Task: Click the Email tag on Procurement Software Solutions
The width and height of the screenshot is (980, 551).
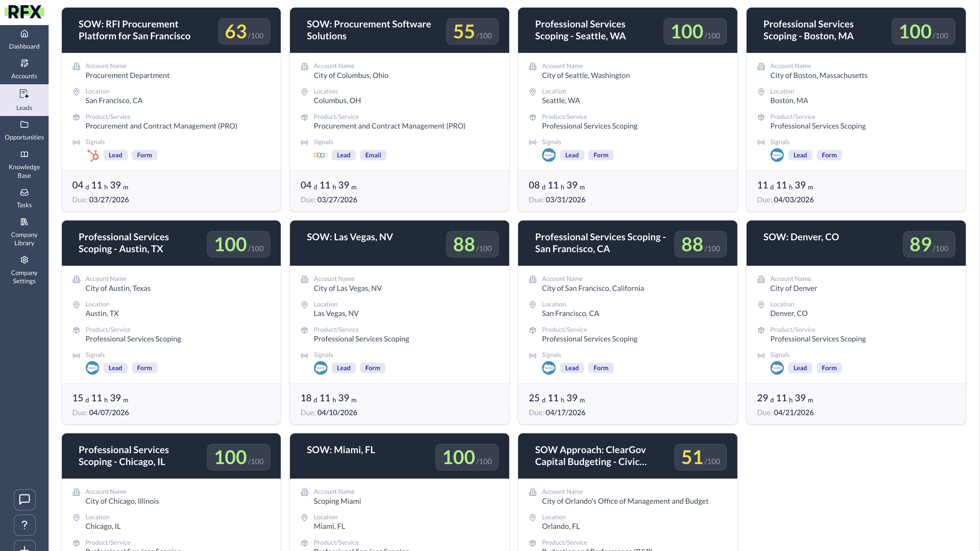Action: click(x=372, y=155)
